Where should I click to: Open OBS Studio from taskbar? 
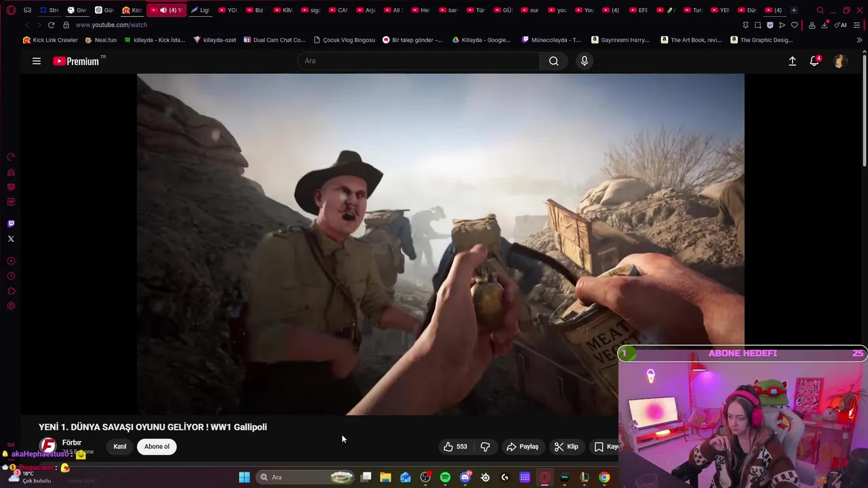click(425, 477)
